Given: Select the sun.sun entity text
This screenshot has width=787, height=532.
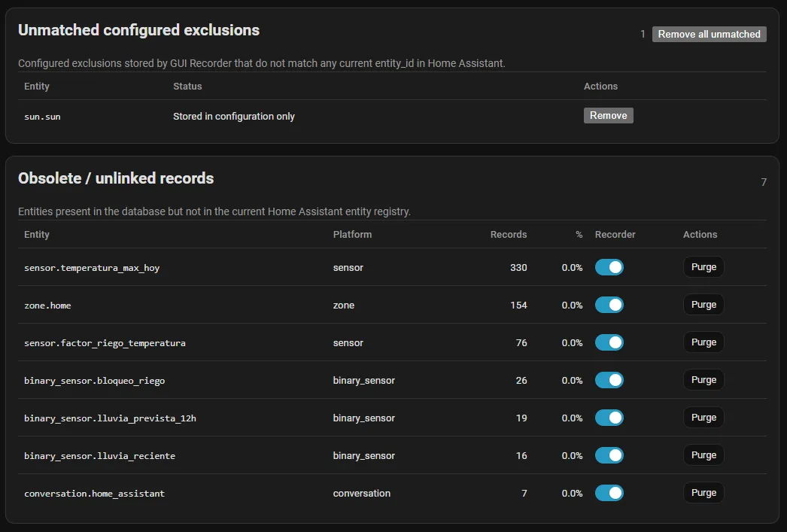Looking at the screenshot, I should click(42, 117).
